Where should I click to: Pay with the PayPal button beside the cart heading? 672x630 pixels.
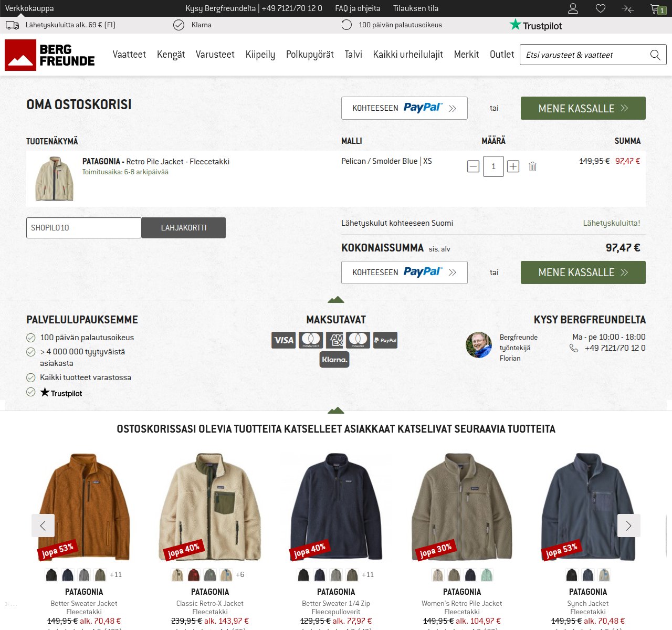[404, 108]
